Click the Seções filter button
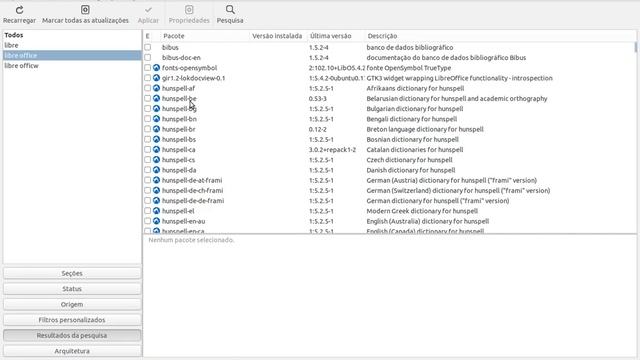The width and height of the screenshot is (640, 360). point(72,273)
